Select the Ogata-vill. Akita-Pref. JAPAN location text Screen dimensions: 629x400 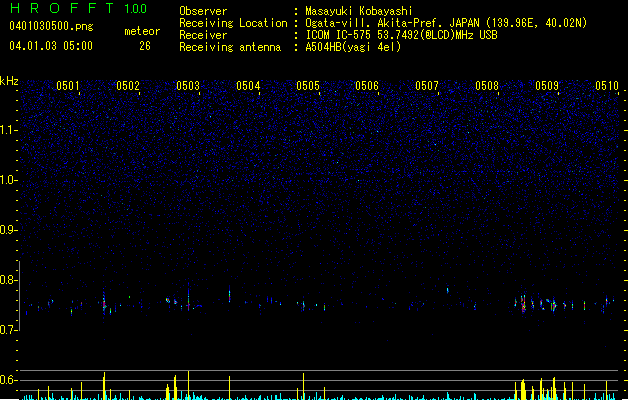pos(446,23)
